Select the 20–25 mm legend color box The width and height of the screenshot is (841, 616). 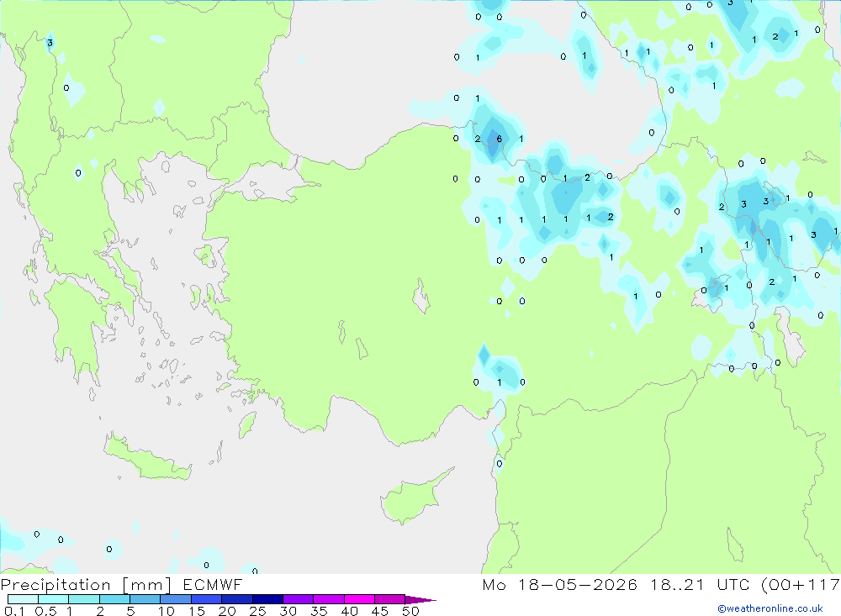(x=237, y=599)
